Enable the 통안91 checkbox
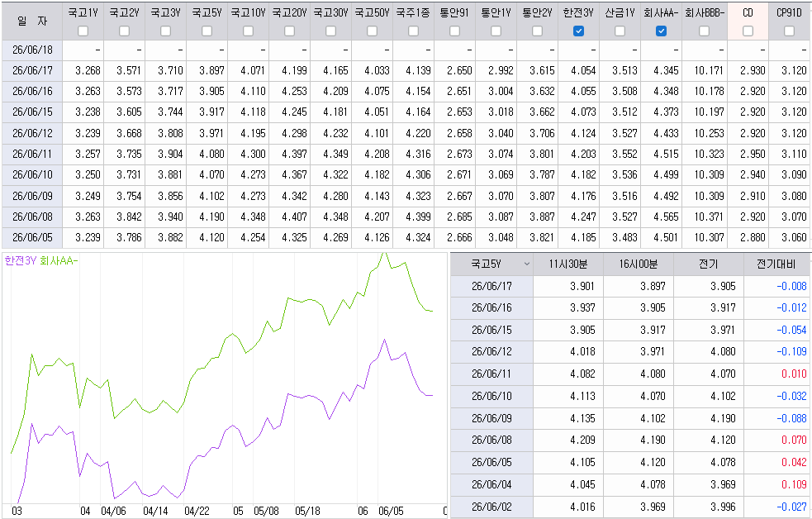 [x=454, y=31]
